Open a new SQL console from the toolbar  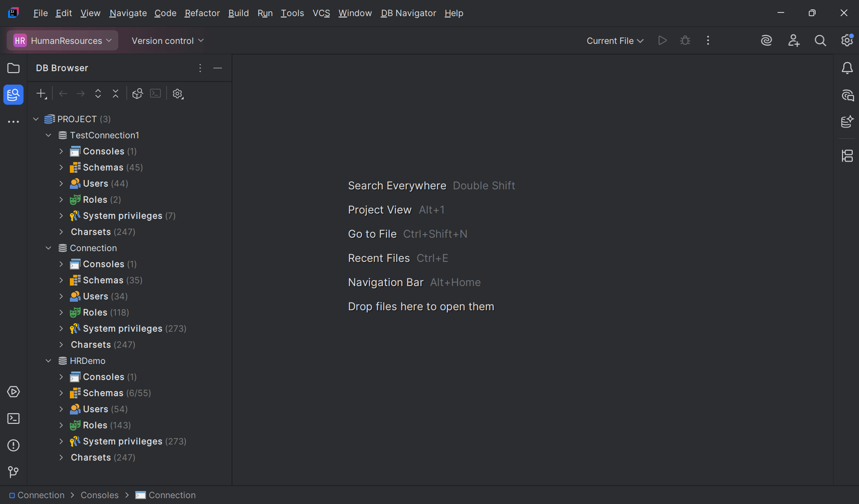click(x=155, y=94)
